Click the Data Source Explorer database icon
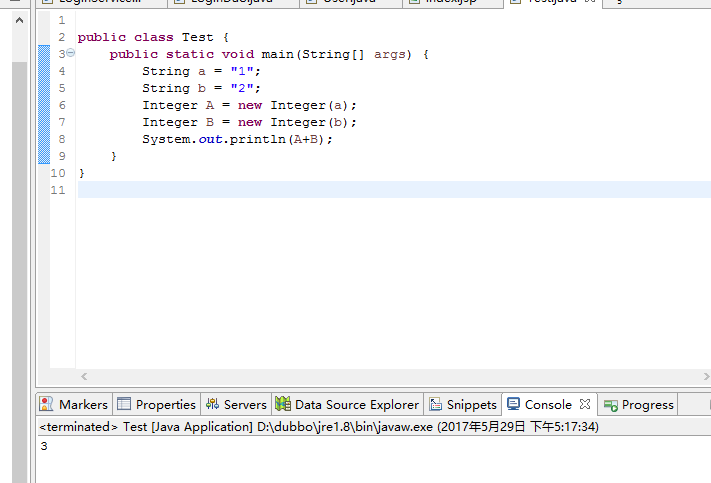 click(283, 405)
